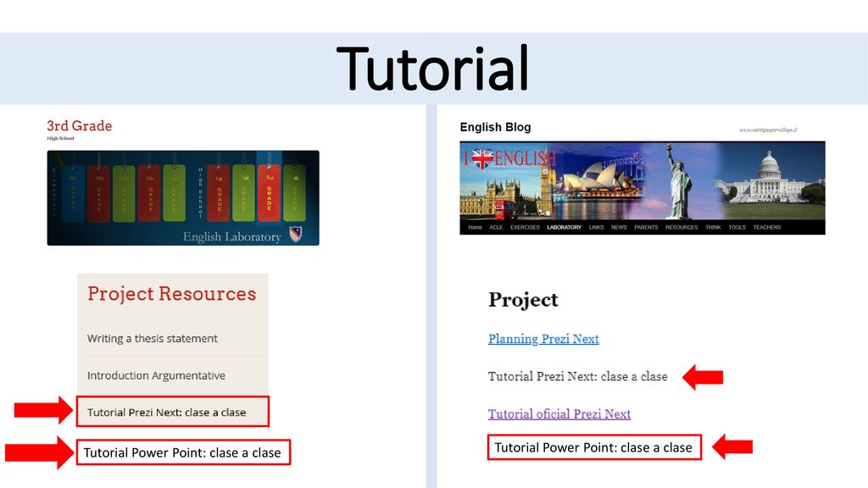Open the LABORATORY menu item

[564, 227]
